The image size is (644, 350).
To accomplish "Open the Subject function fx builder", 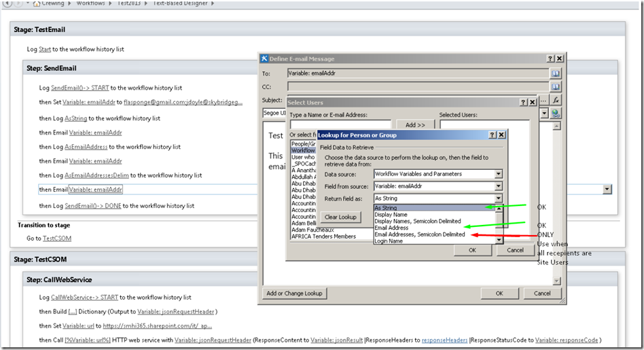I will point(555,100).
